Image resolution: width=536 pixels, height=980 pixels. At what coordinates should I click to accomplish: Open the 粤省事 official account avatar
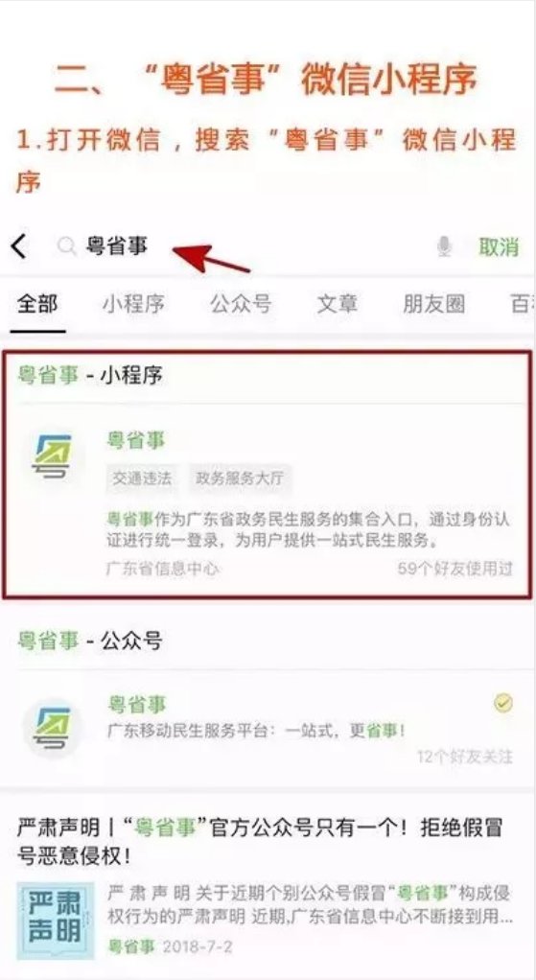[x=52, y=728]
